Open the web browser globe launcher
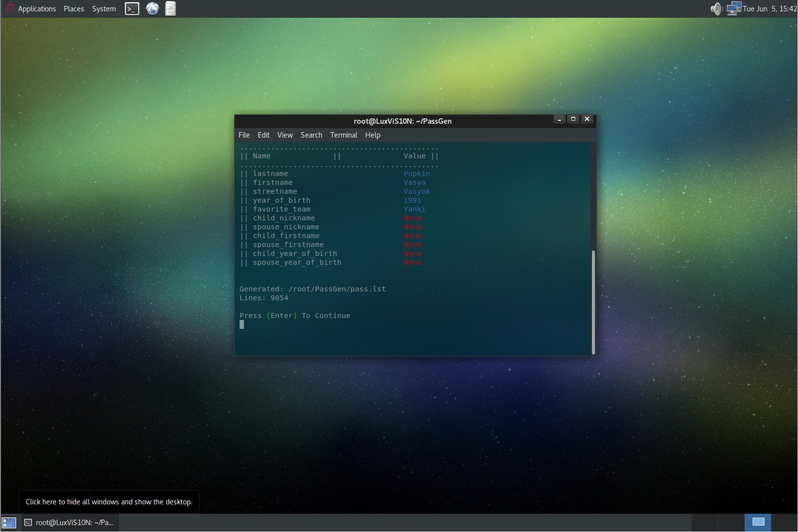 click(152, 9)
